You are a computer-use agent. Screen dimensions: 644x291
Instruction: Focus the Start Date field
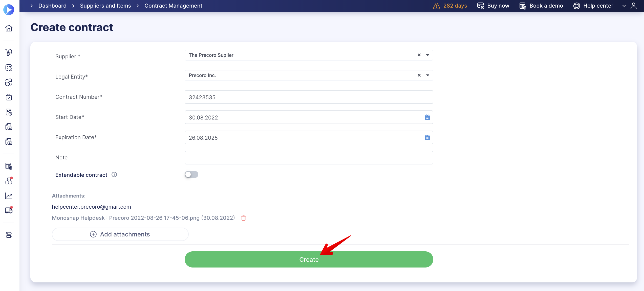click(x=309, y=117)
